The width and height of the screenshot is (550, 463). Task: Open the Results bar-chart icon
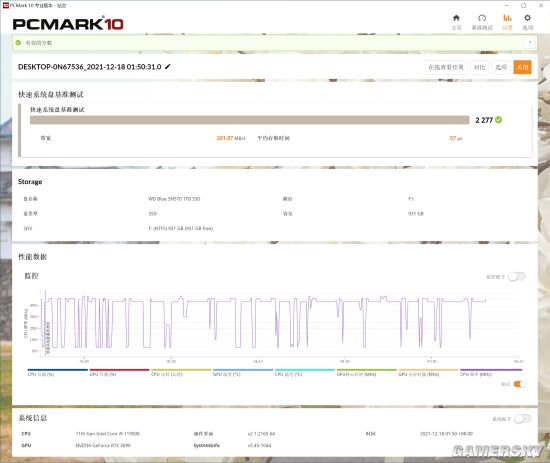507,18
